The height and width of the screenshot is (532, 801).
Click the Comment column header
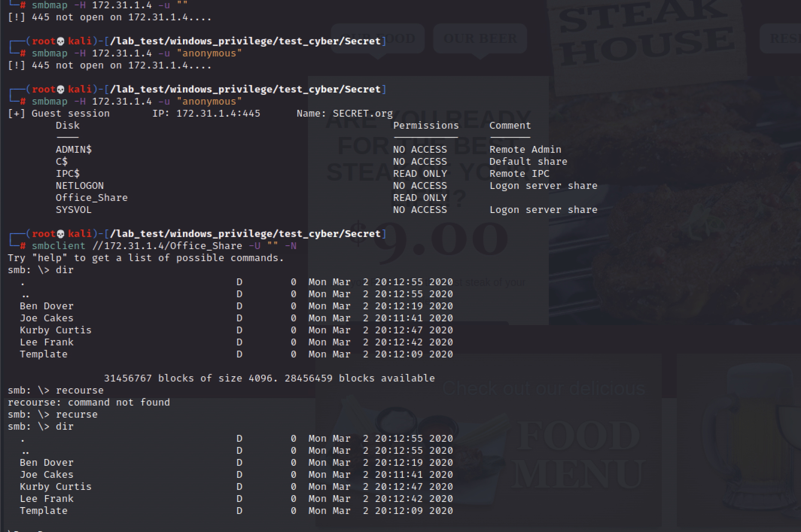(x=510, y=126)
